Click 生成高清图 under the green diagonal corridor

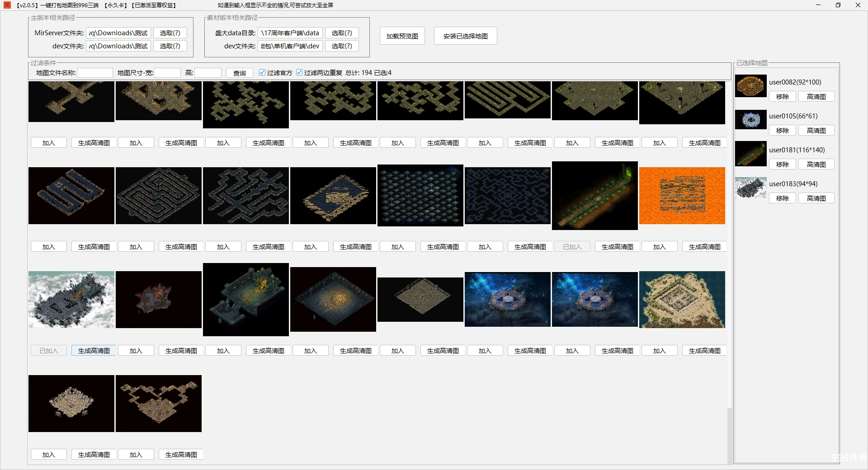pos(617,247)
